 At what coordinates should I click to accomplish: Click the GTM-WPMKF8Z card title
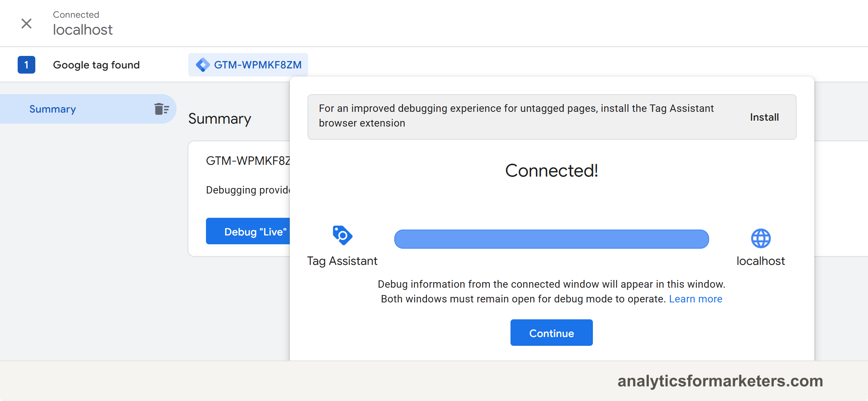(248, 161)
